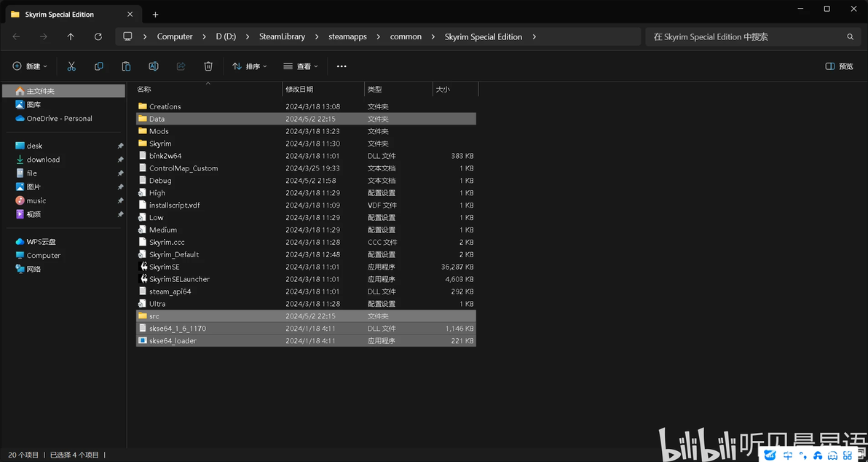Viewport: 868px width, 462px height.
Task: Expand chevron after steamapps breadcrumb
Action: [x=379, y=37]
